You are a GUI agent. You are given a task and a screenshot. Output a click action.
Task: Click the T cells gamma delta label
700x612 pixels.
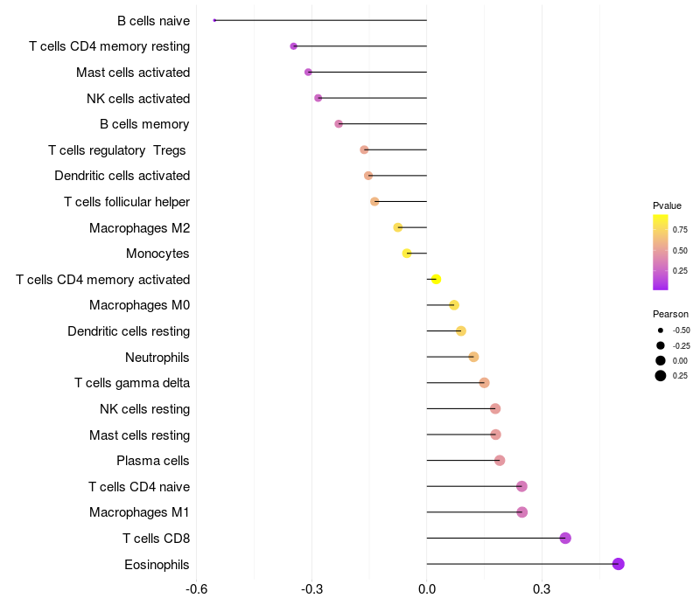click(x=132, y=383)
